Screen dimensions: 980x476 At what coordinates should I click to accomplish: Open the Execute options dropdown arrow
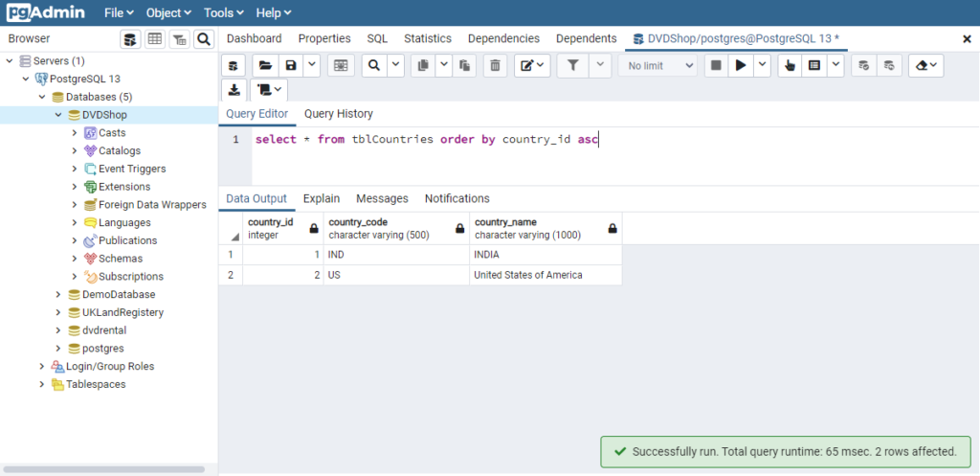click(x=762, y=66)
